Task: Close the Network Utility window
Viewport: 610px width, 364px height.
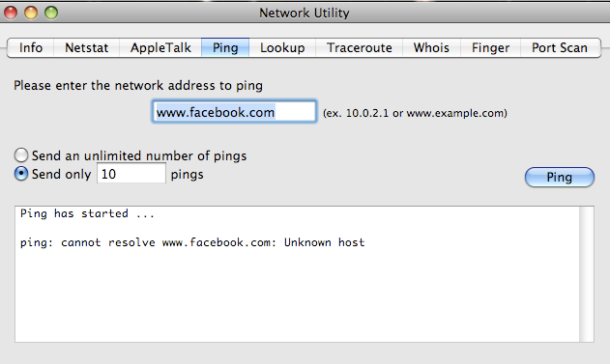Action: [x=11, y=13]
